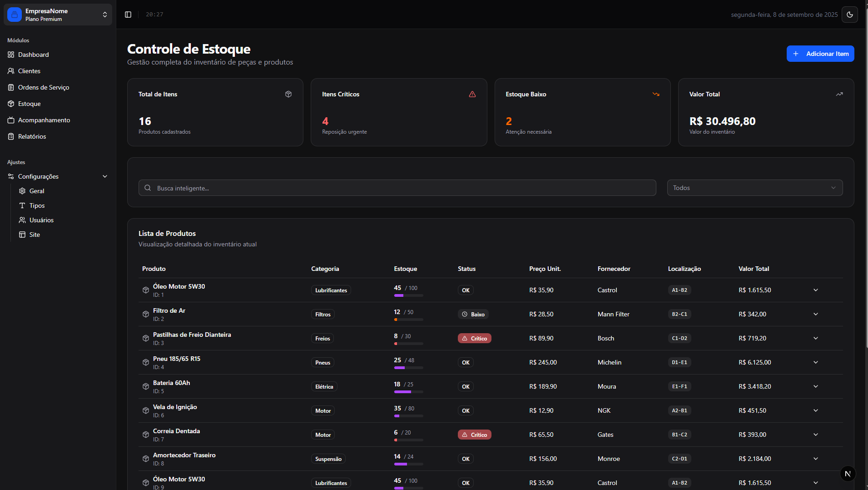Click the Suspensão category tag
Screen dimensions: 868x490
[328, 459]
